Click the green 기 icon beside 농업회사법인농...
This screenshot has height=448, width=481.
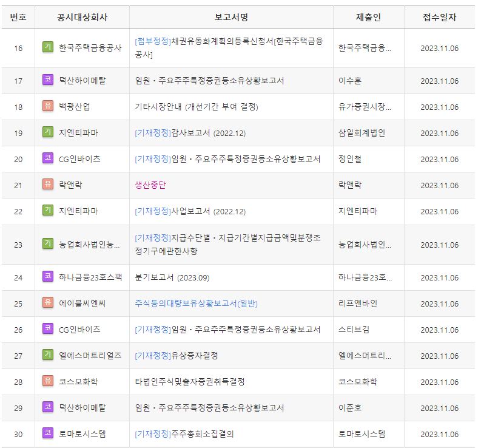(48, 244)
